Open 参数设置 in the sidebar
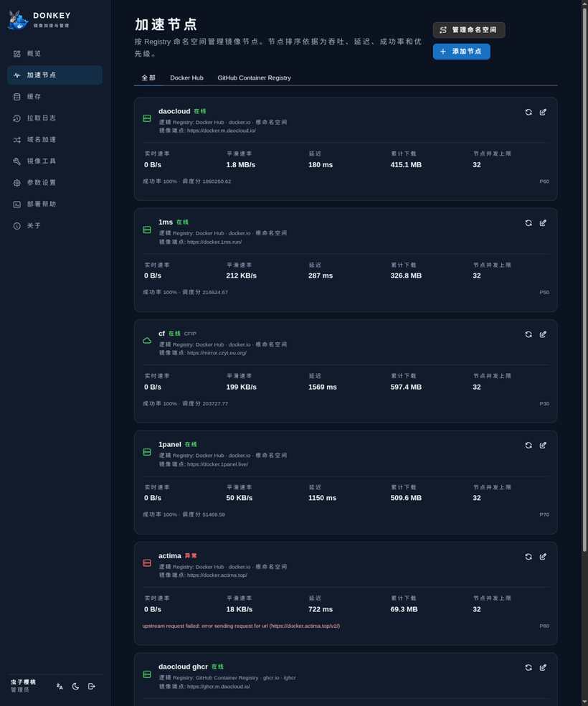Image resolution: width=588 pixels, height=706 pixels. [54, 182]
